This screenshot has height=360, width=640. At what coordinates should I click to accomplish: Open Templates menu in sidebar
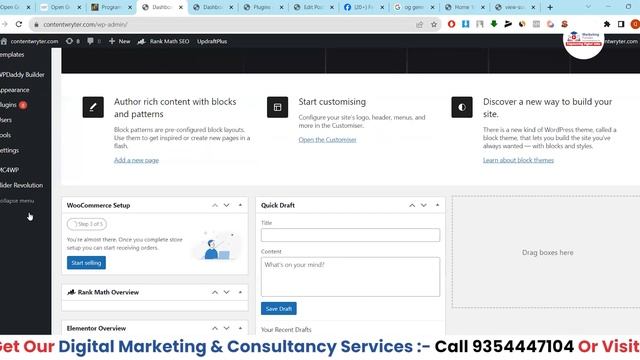(12, 55)
